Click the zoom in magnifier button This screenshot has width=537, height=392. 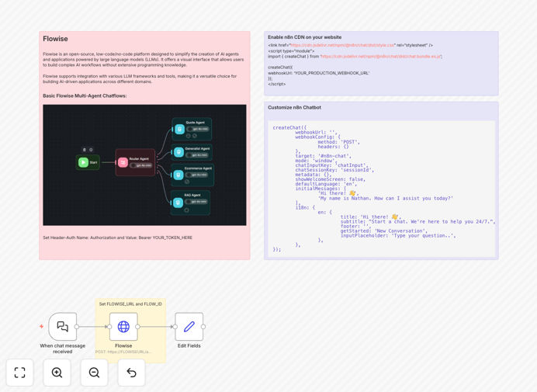(57, 373)
